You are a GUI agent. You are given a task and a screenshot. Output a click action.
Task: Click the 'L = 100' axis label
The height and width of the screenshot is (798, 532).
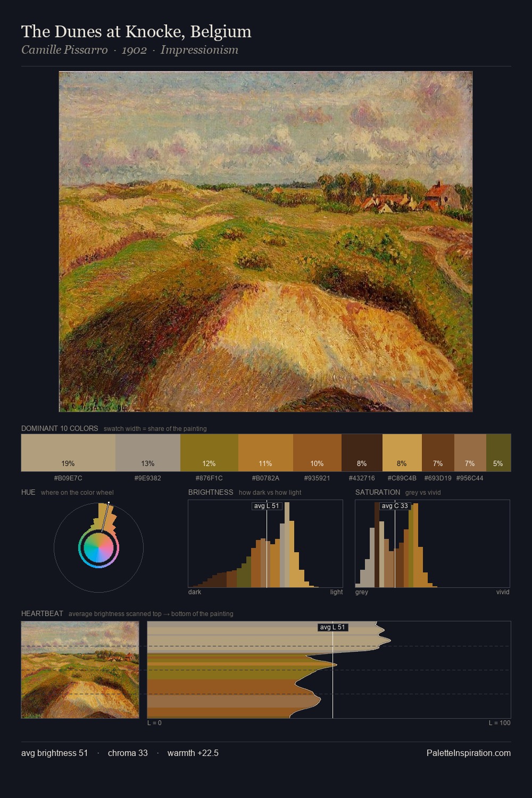(500, 723)
